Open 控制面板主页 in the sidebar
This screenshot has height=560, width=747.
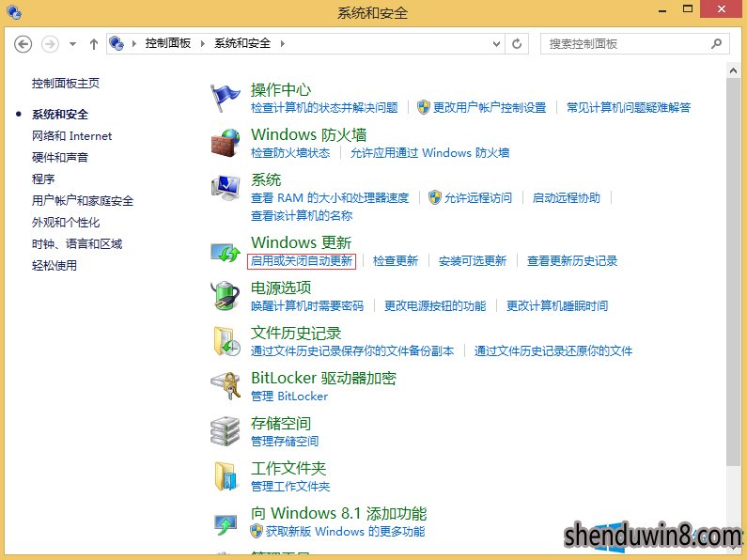coord(66,84)
